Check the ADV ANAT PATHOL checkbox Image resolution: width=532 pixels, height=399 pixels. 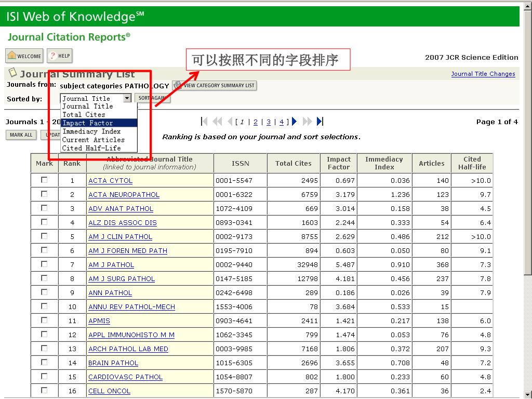(44, 208)
